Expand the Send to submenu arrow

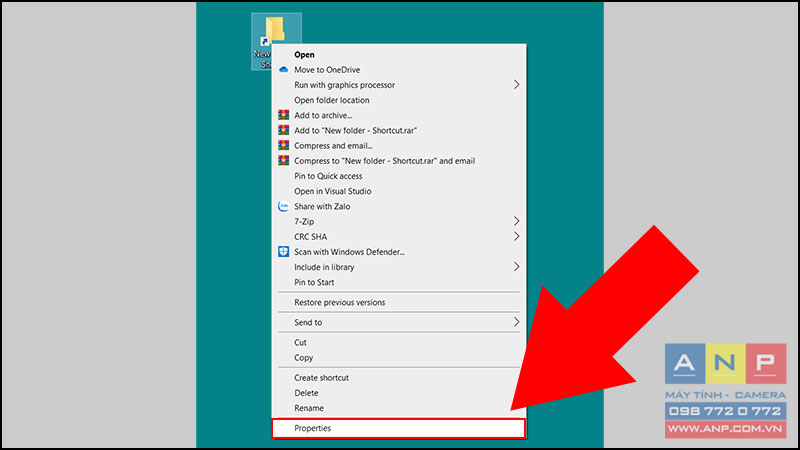pyautogui.click(x=516, y=322)
